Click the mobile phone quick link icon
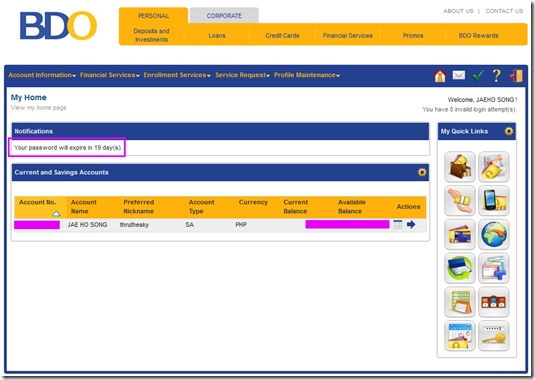 pos(493,200)
